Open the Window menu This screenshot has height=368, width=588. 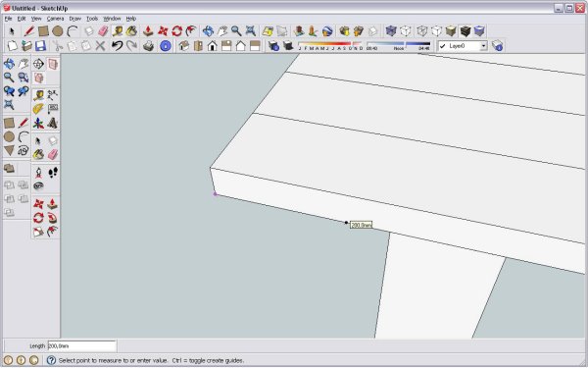(x=112, y=19)
